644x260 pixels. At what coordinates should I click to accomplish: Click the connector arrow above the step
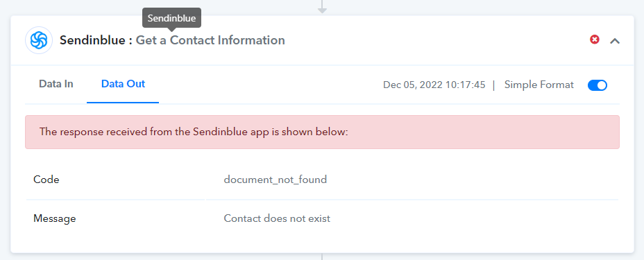click(x=322, y=7)
